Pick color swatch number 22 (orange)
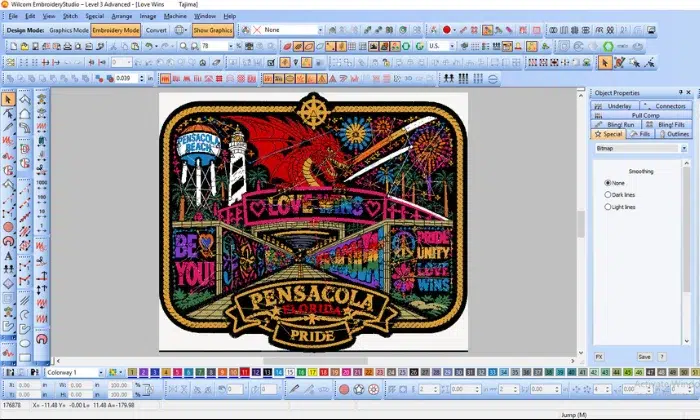Image resolution: width=700 pixels, height=420 pixels. pyautogui.click(x=369, y=372)
